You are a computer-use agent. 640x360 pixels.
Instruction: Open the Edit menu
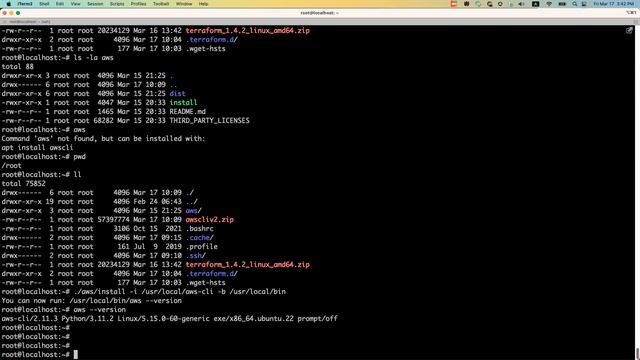click(60, 4)
